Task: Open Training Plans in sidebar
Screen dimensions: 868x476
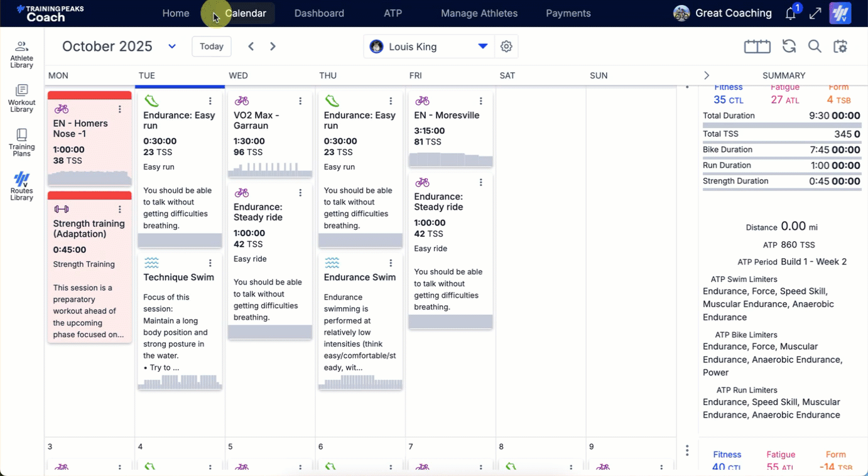Action: pyautogui.click(x=21, y=143)
